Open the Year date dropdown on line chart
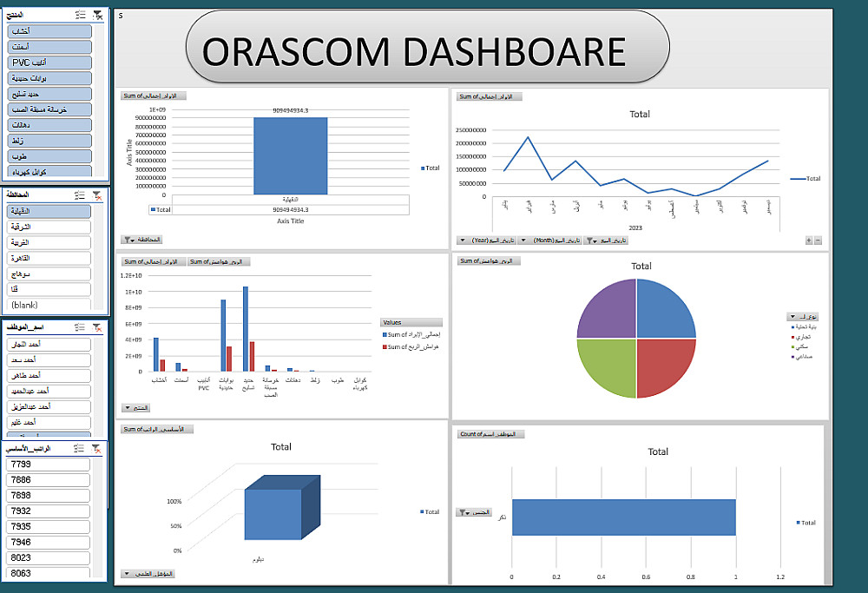This screenshot has width=868, height=593. 487,240
